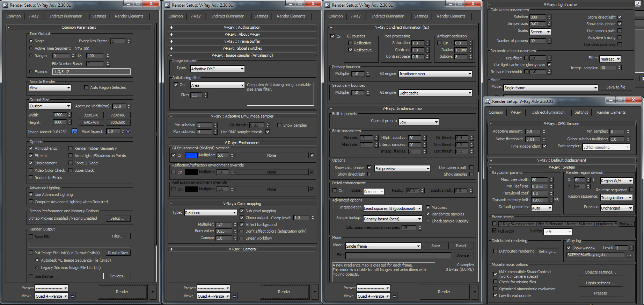Viewport: 644px width, 305px height.
Task: Enable Ambient occlusion On checkbox
Action: 439,43
